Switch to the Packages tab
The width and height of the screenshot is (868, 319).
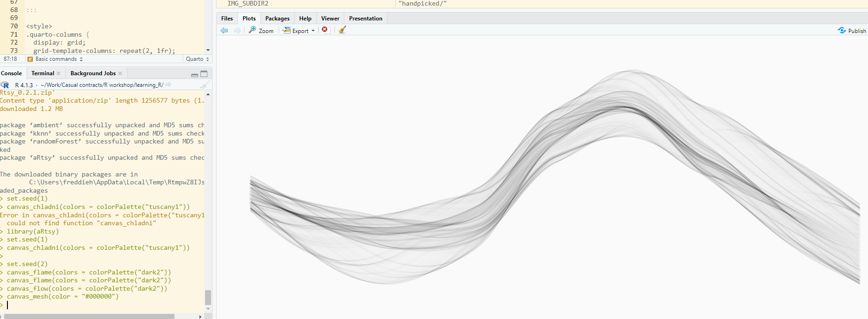[277, 19]
